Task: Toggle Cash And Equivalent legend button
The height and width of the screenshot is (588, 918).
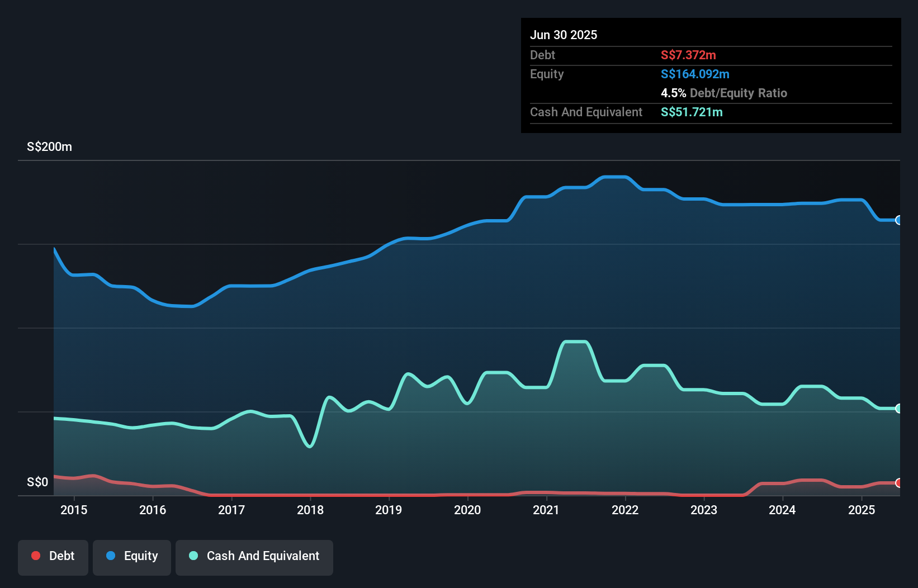Action: click(254, 557)
